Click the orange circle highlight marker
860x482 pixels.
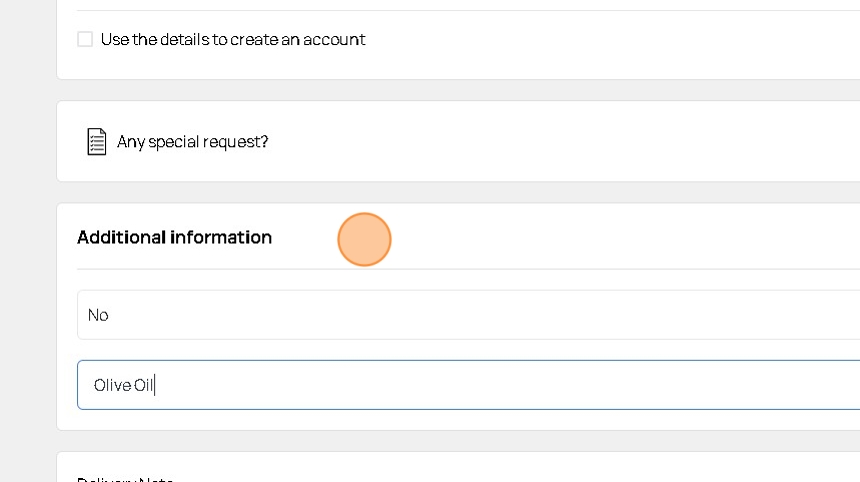click(364, 239)
